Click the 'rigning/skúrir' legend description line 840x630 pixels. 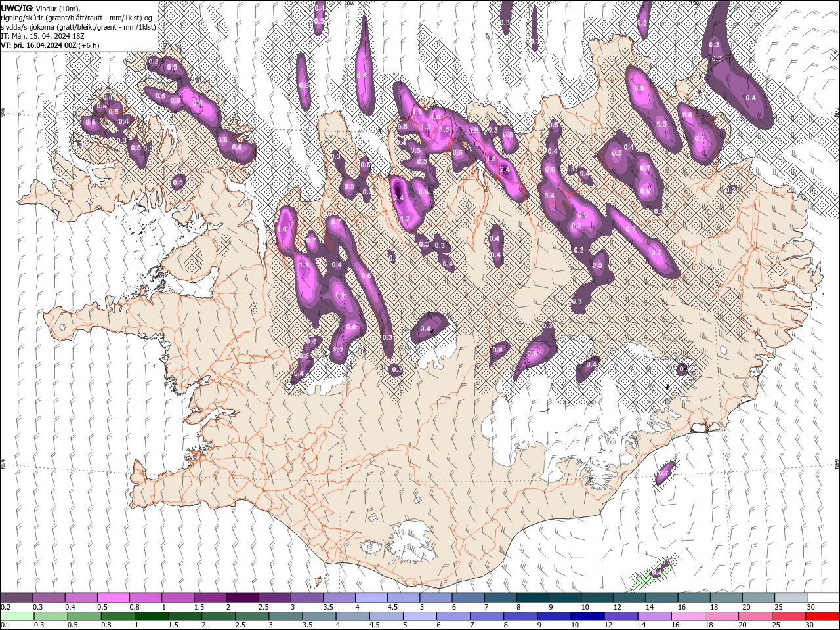tap(77, 18)
